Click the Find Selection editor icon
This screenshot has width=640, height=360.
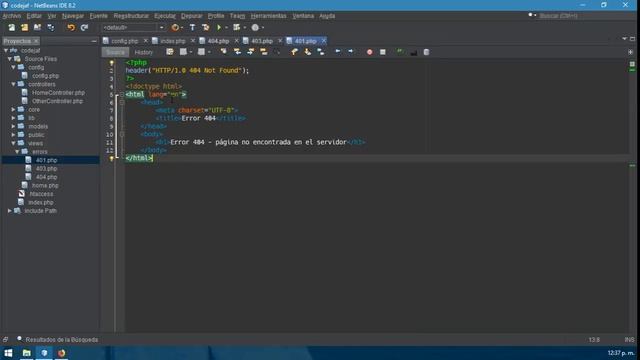point(223,52)
